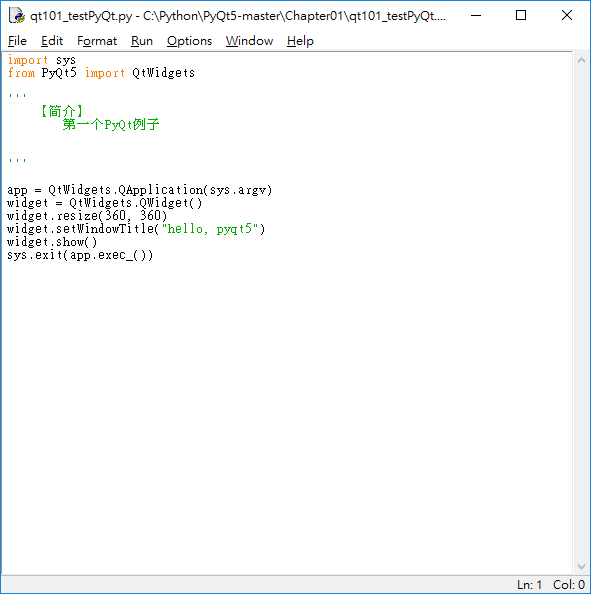
Task: Click the QApplication(sys.argv) code line
Action: pyautogui.click(x=140, y=190)
